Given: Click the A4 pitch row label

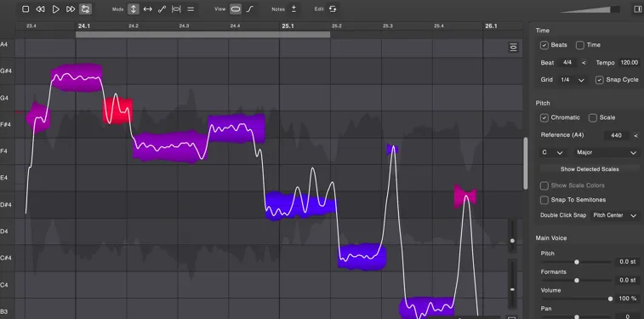Looking at the screenshot, I should coord(3,44).
